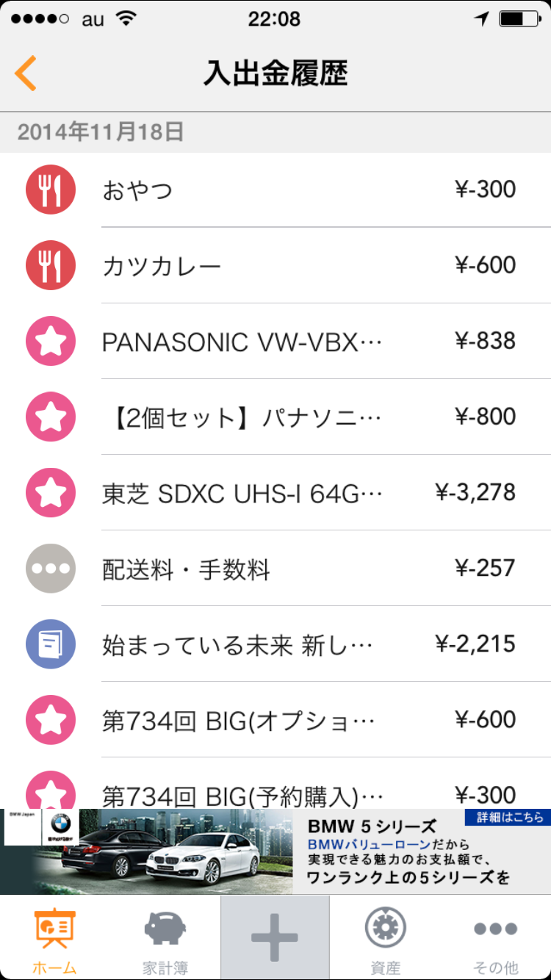The image size is (551, 980).
Task: Select the 配送料・手数料 ¥-257 entry
Action: (x=309, y=569)
